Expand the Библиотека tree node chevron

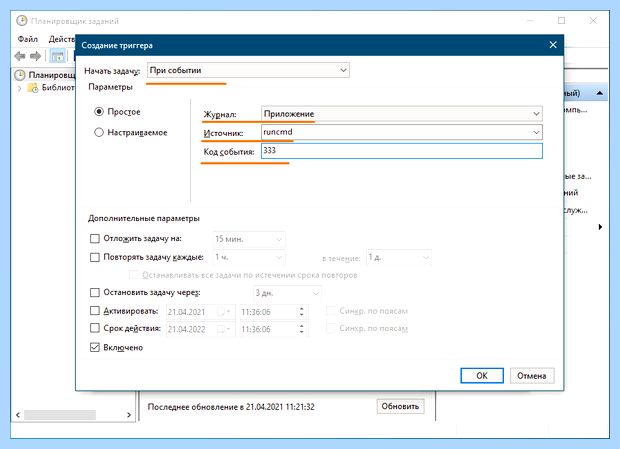[19, 88]
